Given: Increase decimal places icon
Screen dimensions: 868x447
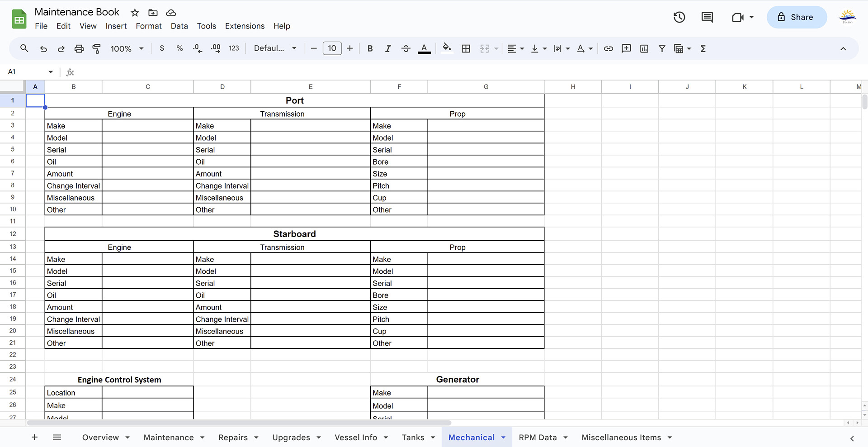Looking at the screenshot, I should (216, 48).
